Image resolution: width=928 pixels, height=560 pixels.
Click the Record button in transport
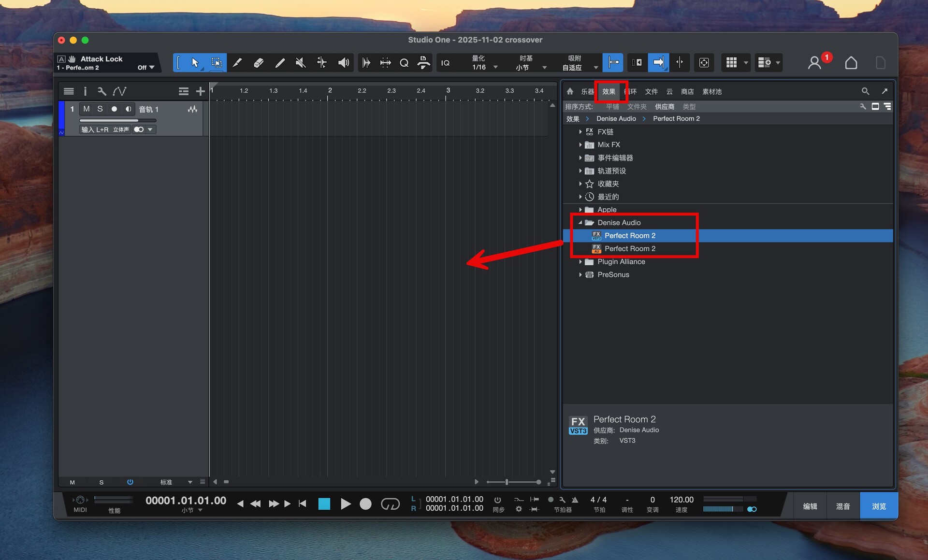(x=366, y=504)
